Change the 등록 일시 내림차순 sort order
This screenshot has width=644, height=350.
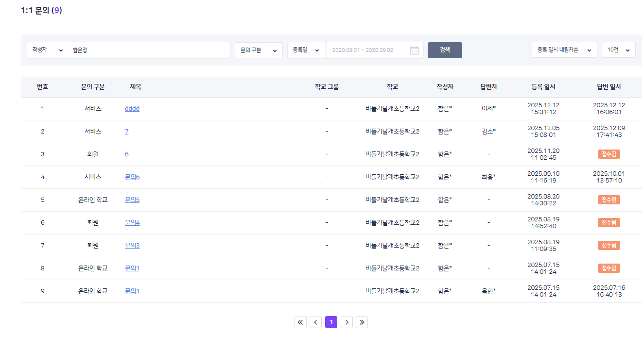(564, 50)
